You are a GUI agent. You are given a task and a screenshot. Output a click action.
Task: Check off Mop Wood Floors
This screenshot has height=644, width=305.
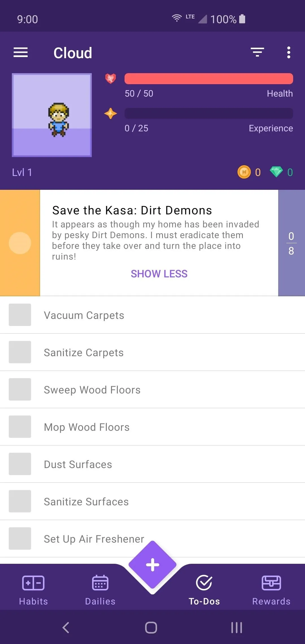point(20,427)
